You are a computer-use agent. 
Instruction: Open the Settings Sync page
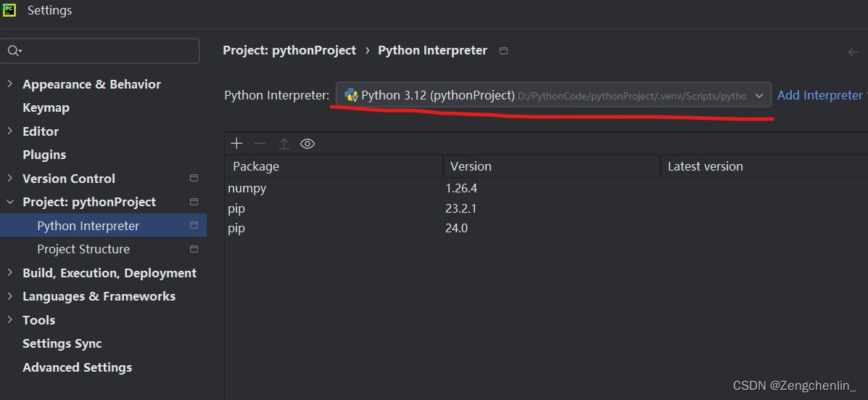62,343
